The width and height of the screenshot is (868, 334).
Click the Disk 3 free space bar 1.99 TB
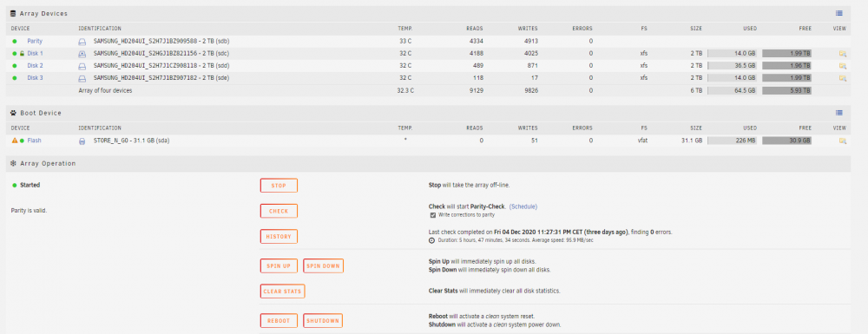[786, 78]
